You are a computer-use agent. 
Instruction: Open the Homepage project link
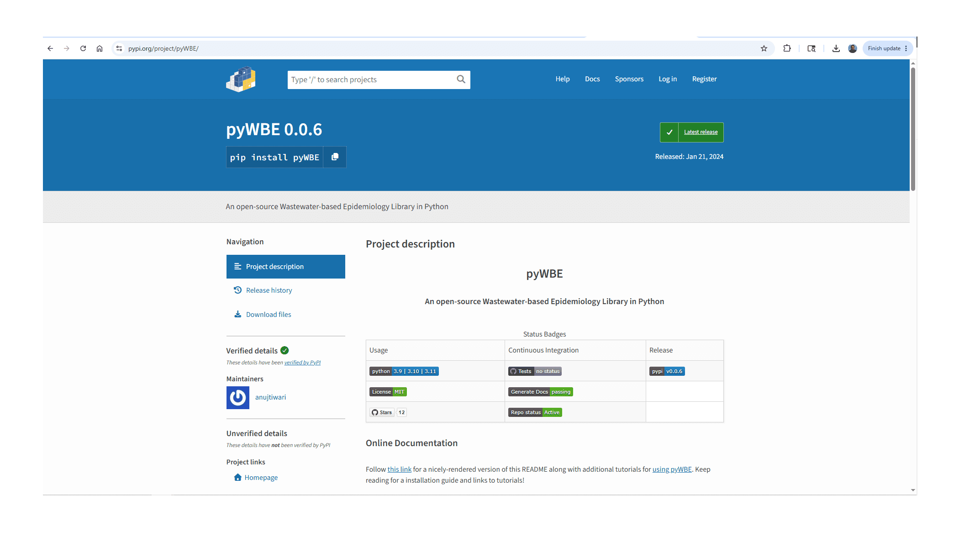pos(261,478)
